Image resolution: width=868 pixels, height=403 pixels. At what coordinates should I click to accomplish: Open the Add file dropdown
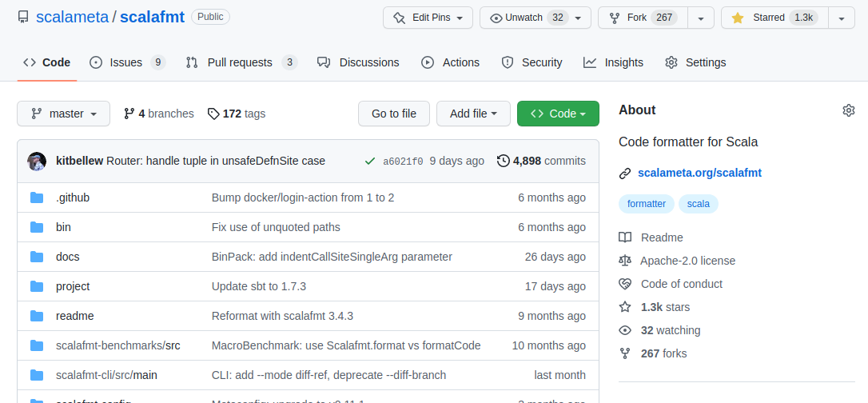pyautogui.click(x=473, y=114)
